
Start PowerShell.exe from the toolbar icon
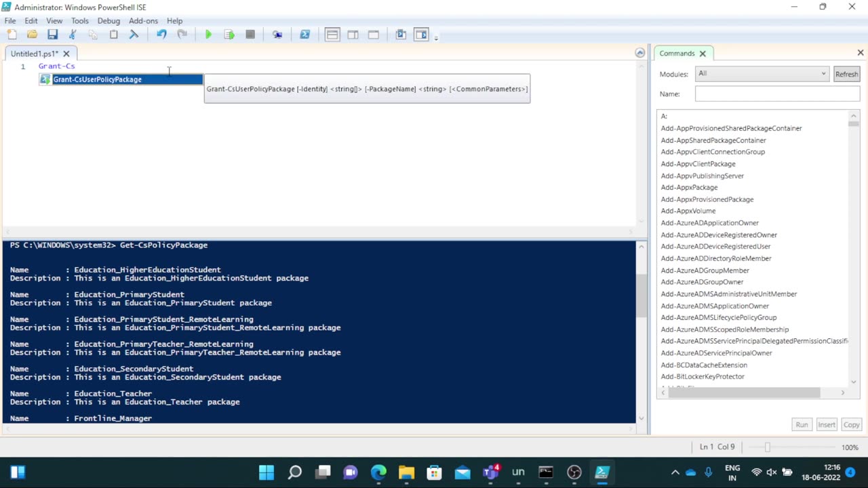pyautogui.click(x=304, y=35)
